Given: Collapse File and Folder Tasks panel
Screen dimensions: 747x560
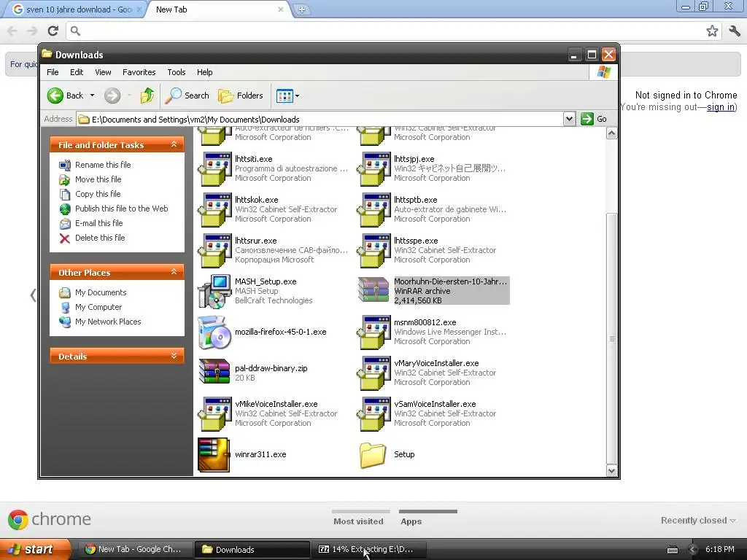Looking at the screenshot, I should (174, 144).
